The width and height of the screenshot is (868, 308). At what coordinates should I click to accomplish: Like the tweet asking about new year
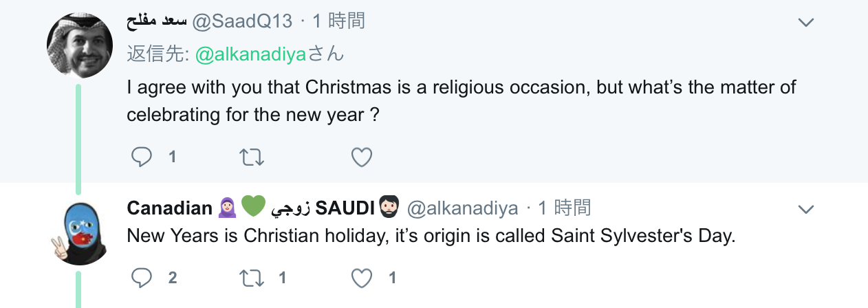(362, 157)
